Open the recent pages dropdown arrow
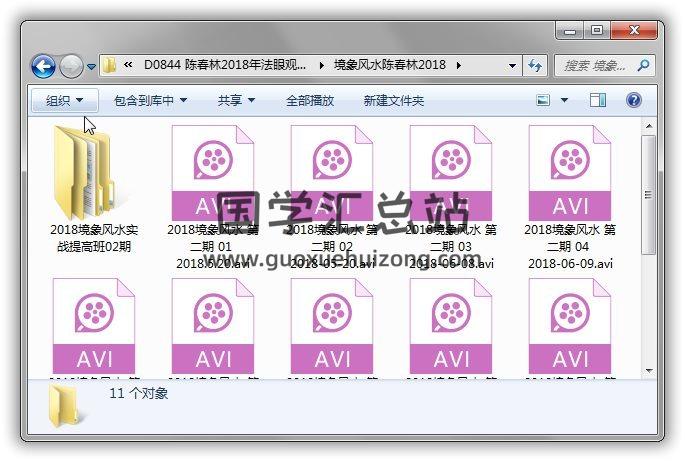 click(91, 67)
